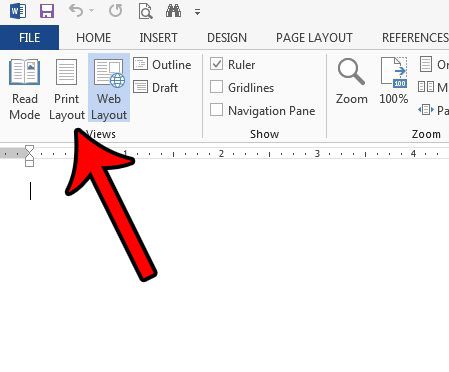The width and height of the screenshot is (449, 372).
Task: Go to the PAGE LAYOUT tab
Action: (314, 38)
